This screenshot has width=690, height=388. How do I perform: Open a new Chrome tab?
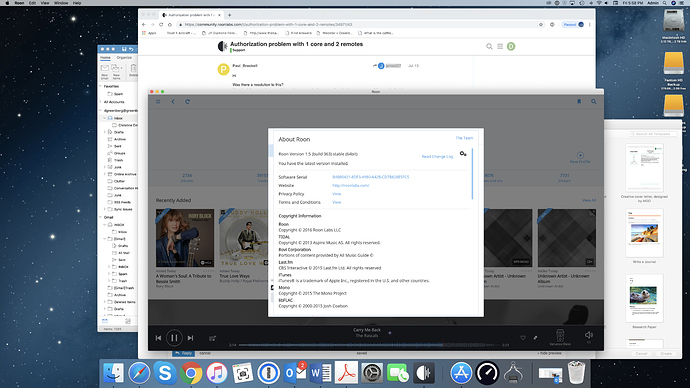[x=229, y=15]
